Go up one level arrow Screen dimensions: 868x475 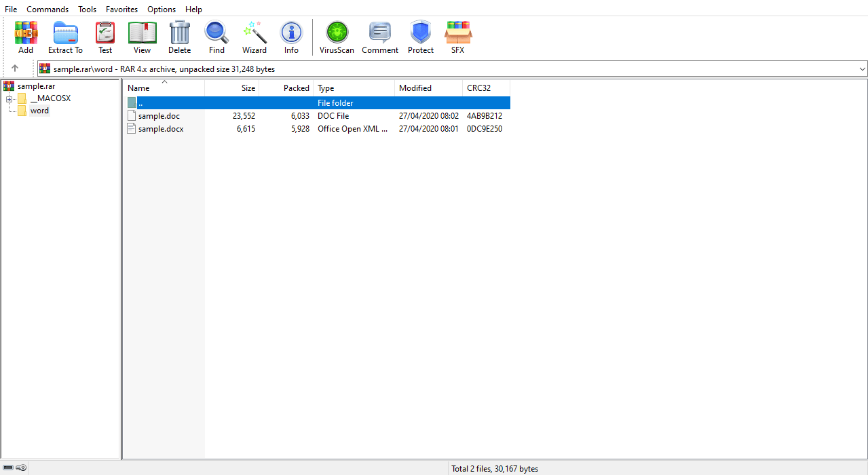15,69
